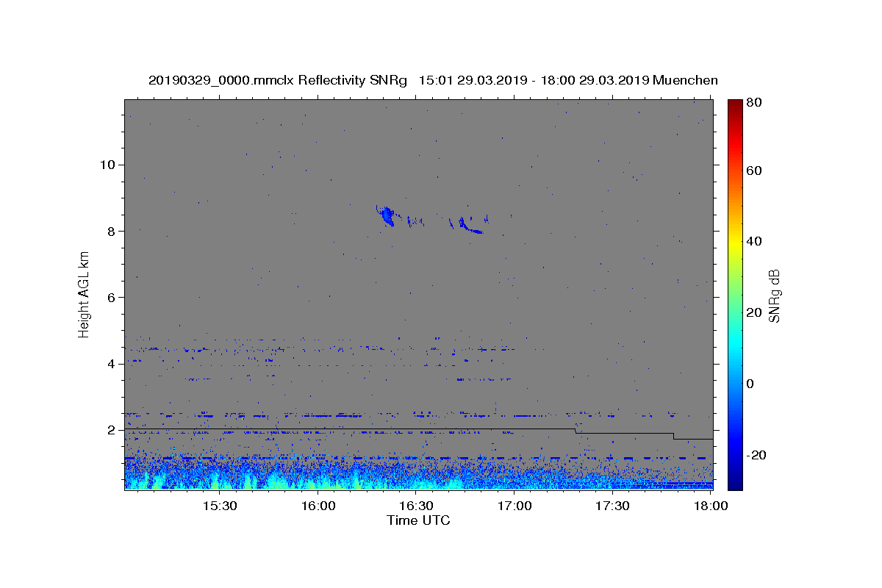Pick the dark red top of colorbar
This screenshot has width=882, height=588.
point(735,104)
